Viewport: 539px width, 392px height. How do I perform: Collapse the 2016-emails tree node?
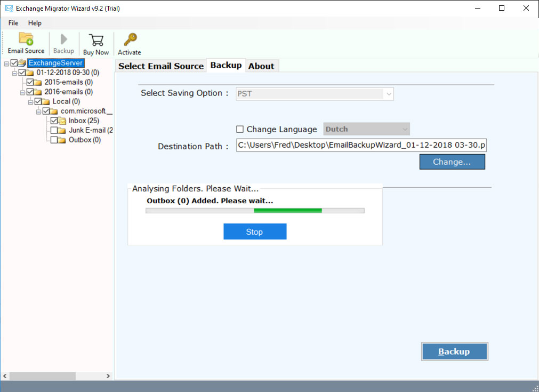[22, 92]
